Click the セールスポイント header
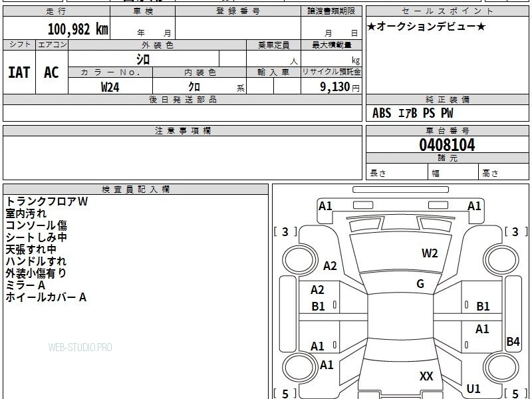Image resolution: width=532 pixels, height=399 pixels. (x=447, y=11)
